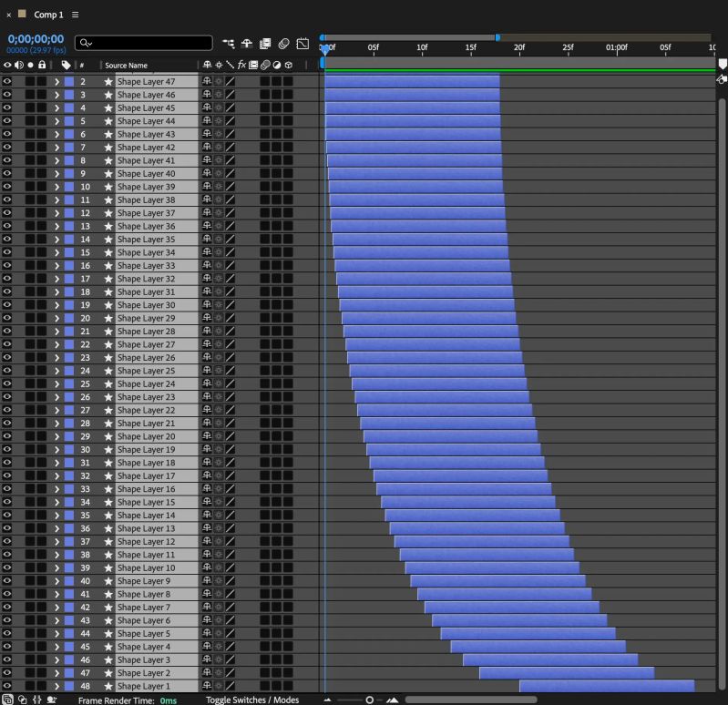Click Toggle Switches / Modes button
The width and height of the screenshot is (728, 705).
[x=252, y=700]
